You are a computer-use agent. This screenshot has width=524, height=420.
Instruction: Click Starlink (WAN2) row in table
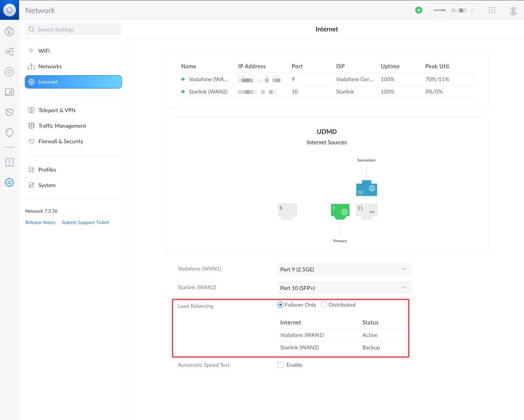pos(327,92)
